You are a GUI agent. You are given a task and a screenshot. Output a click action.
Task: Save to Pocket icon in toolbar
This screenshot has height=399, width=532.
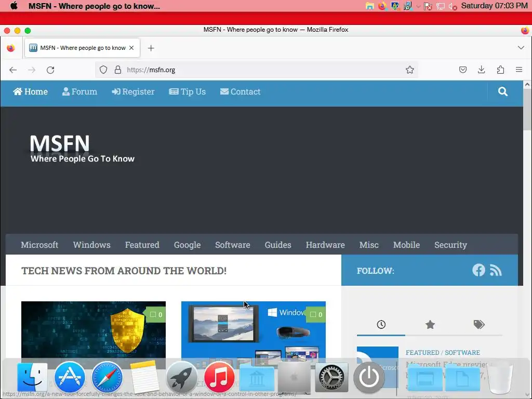463,70
